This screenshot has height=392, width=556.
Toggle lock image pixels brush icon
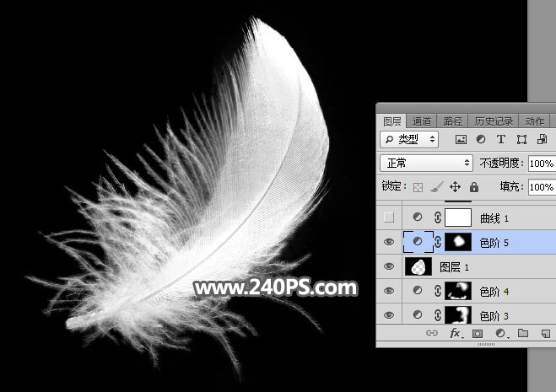tap(437, 187)
